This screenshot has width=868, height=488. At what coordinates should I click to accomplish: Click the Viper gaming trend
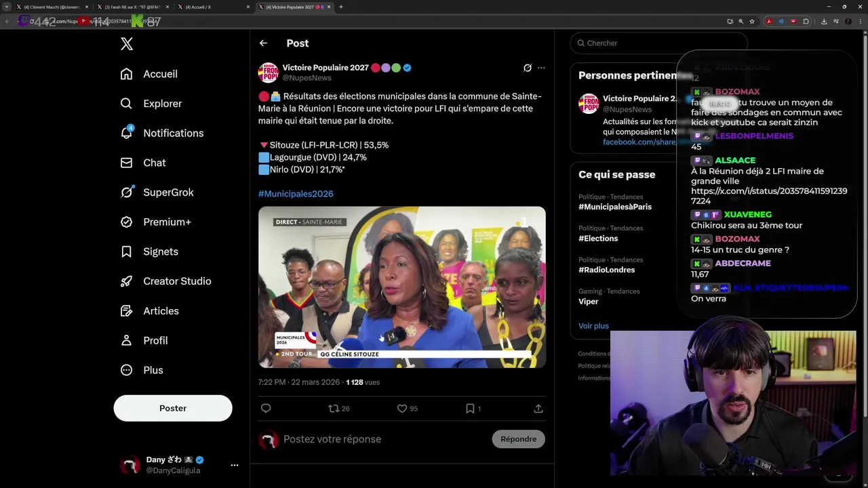(x=589, y=302)
